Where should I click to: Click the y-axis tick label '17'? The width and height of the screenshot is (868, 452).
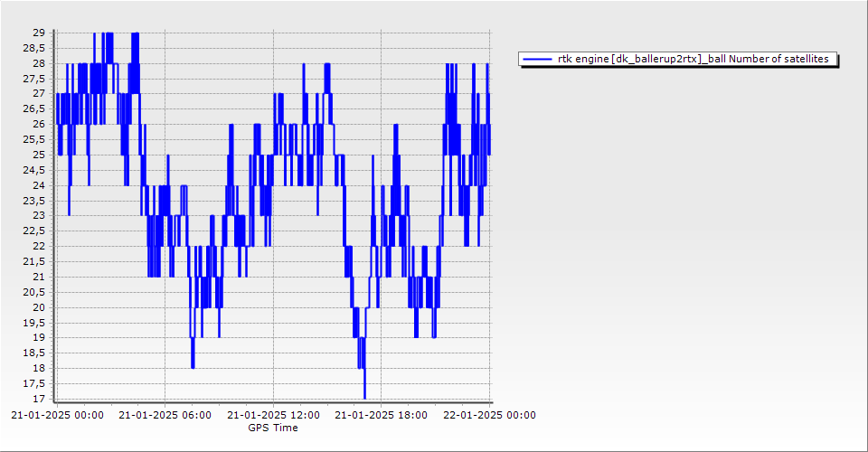coord(39,399)
